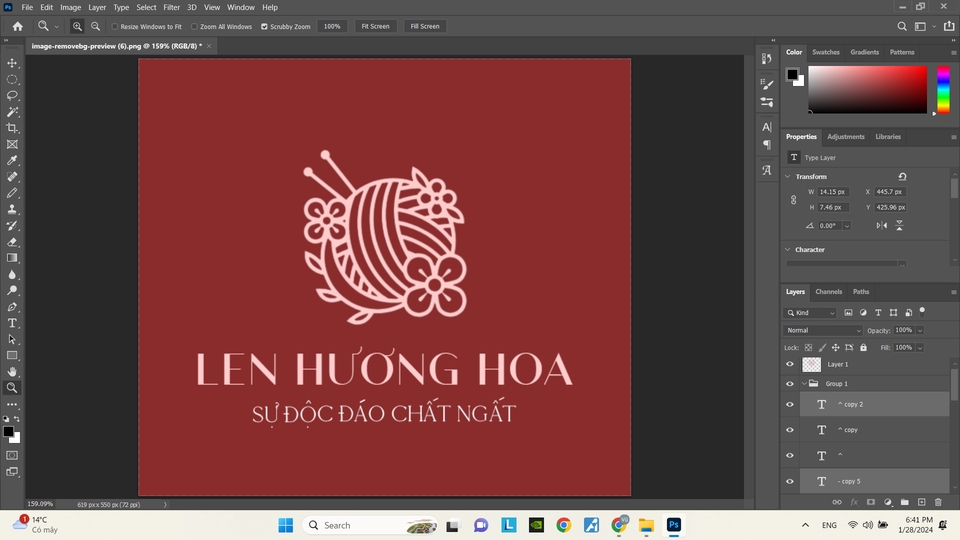Collapse Group 1 folder arrow
Image resolution: width=960 pixels, height=540 pixels.
(x=804, y=384)
